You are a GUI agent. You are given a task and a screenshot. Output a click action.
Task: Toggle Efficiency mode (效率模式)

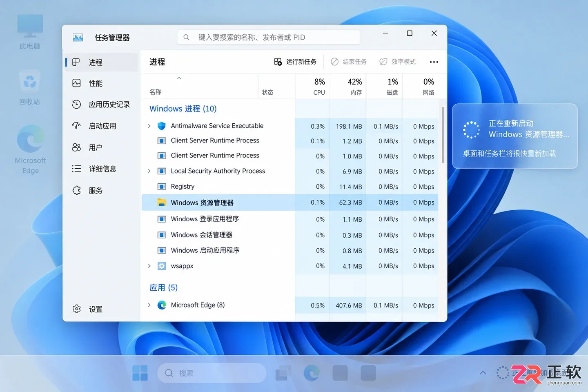398,62
